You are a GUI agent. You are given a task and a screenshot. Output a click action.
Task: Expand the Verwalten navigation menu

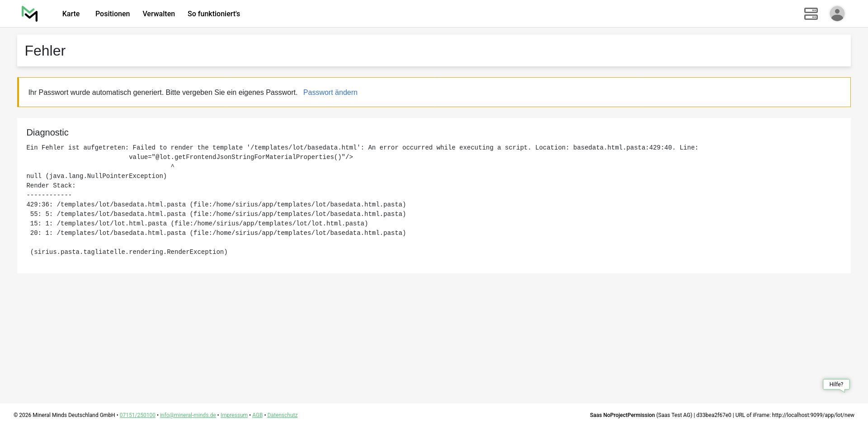[159, 14]
